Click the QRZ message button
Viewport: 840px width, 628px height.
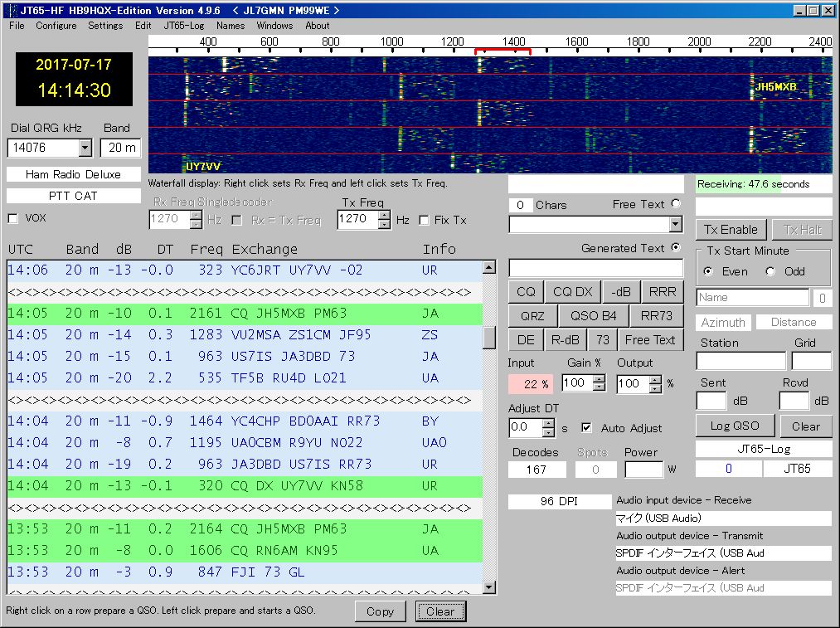click(532, 316)
